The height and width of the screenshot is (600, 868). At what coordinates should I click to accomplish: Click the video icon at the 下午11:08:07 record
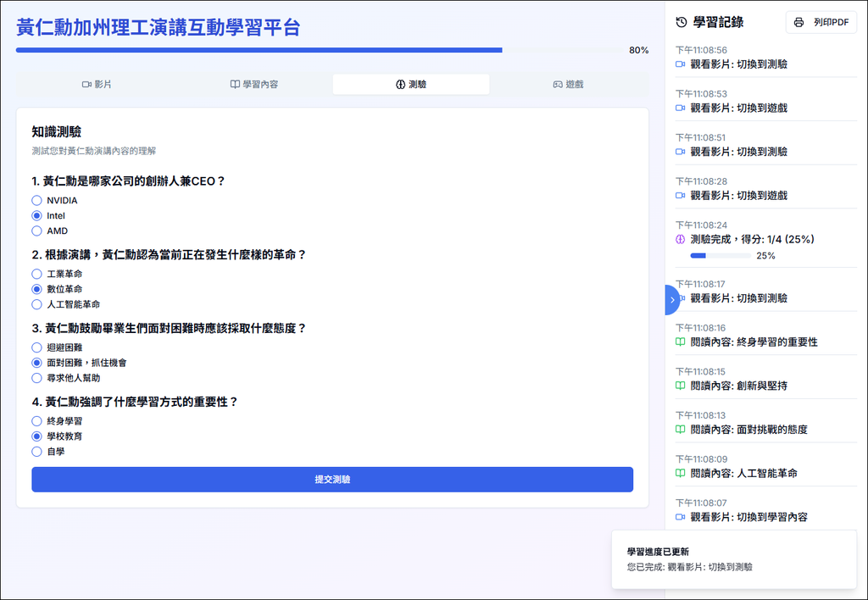(x=681, y=517)
